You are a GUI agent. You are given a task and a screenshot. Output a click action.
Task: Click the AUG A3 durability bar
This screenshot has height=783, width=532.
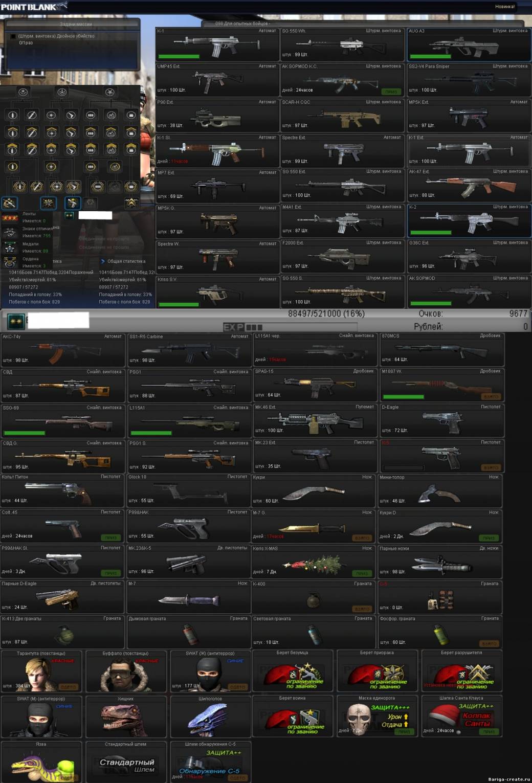[431, 56]
